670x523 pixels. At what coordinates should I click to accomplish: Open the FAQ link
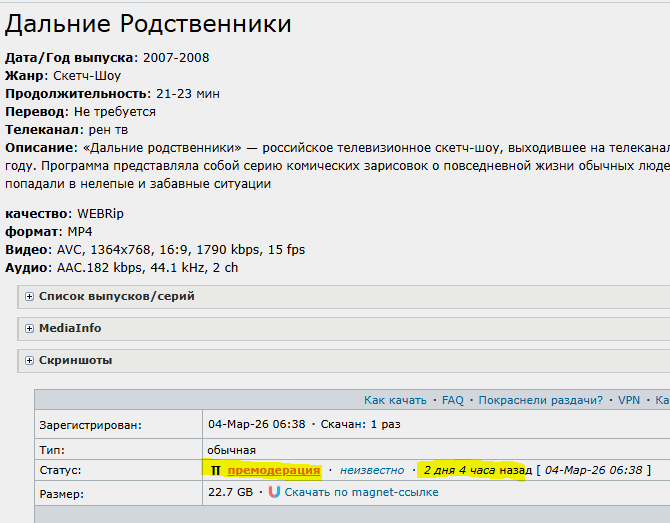pos(453,400)
